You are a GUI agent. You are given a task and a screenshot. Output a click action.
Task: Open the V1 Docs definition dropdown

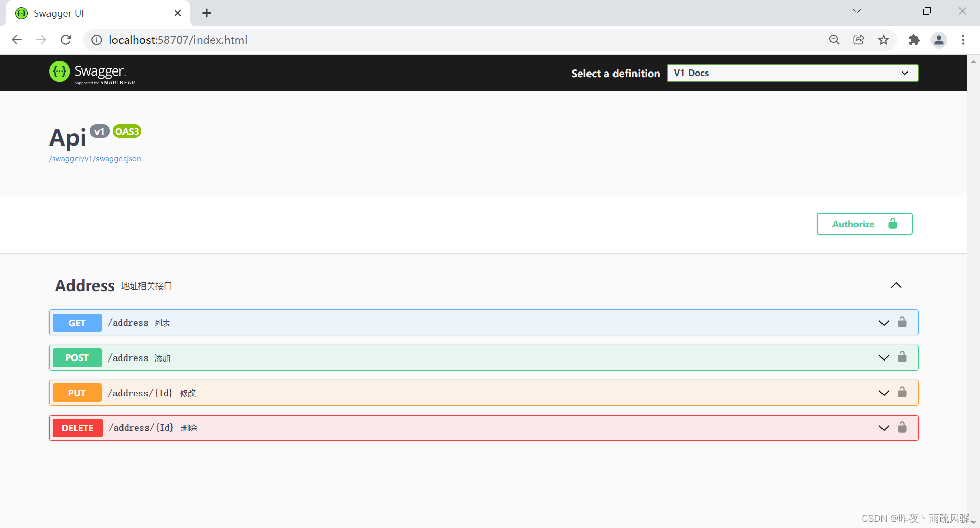[x=792, y=73]
